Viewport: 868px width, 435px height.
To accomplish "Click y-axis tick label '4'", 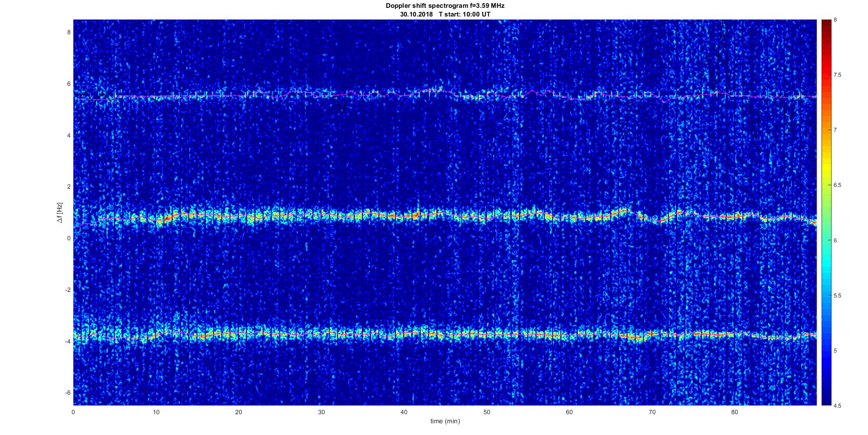I will 69,135.
